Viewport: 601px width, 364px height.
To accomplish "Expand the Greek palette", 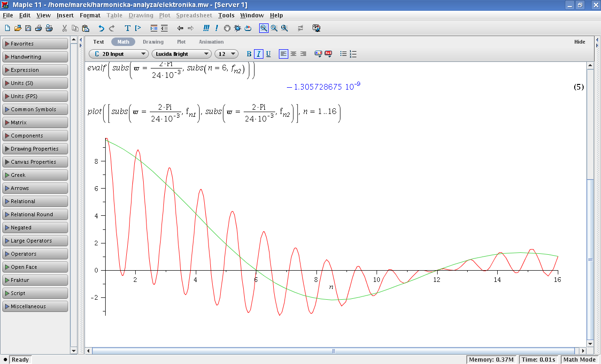I will point(35,175).
